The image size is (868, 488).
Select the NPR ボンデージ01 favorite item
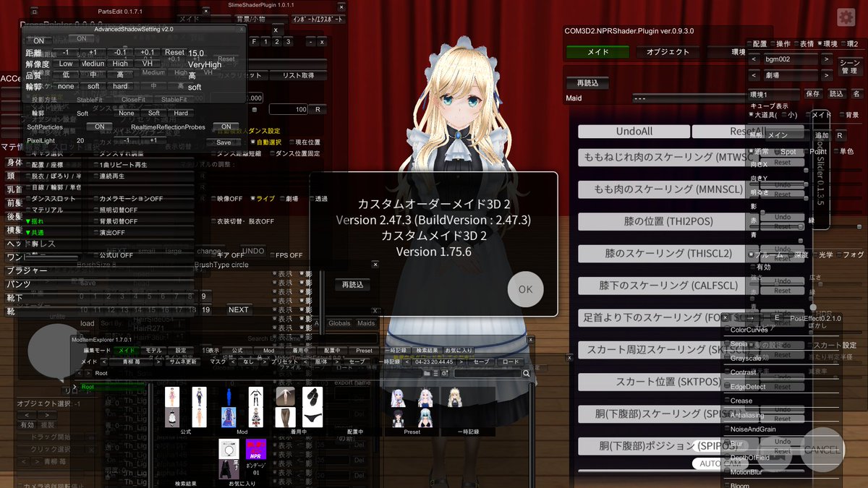click(x=256, y=457)
